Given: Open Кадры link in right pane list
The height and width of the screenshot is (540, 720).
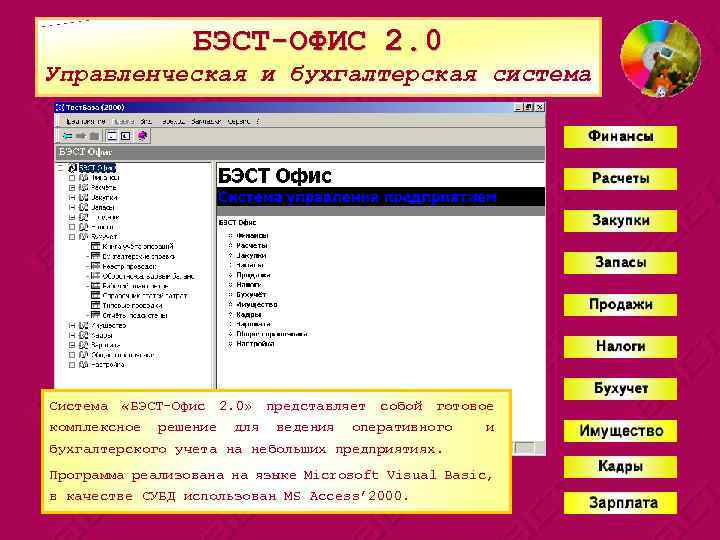Looking at the screenshot, I should point(249,315).
